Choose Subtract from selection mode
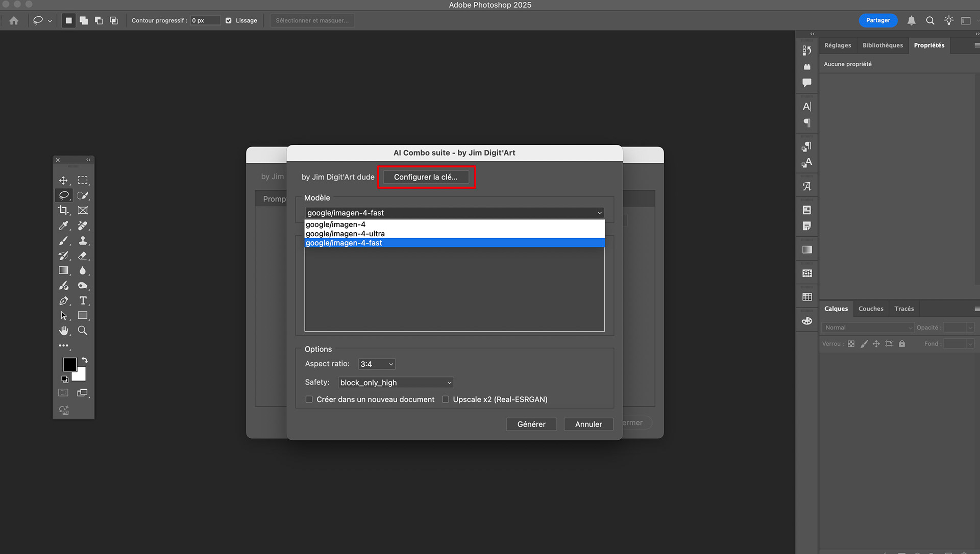Image resolution: width=980 pixels, height=554 pixels. 99,20
